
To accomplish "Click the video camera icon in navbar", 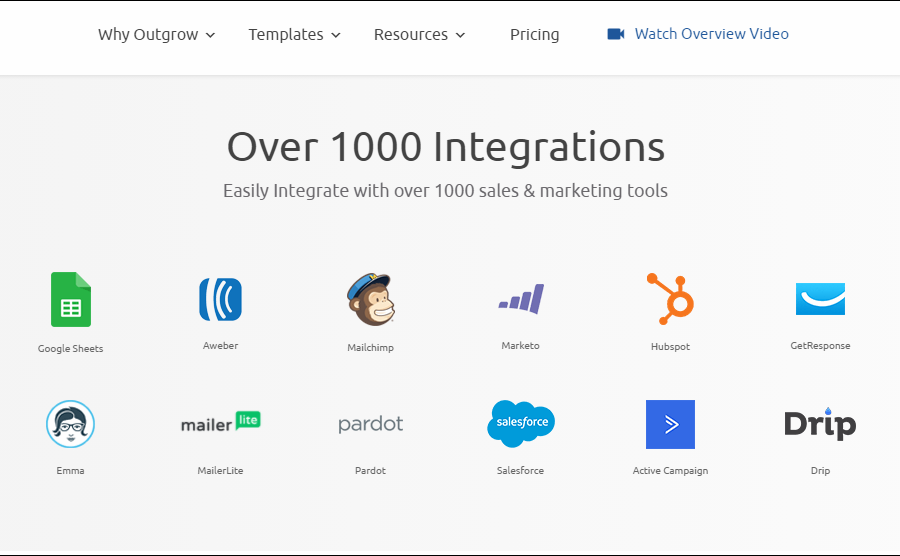I will click(615, 34).
